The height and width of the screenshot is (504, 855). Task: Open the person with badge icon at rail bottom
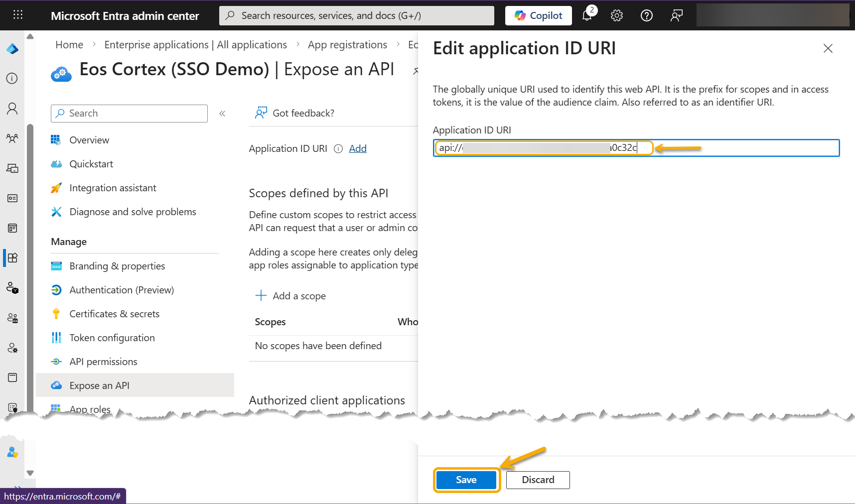[12, 452]
